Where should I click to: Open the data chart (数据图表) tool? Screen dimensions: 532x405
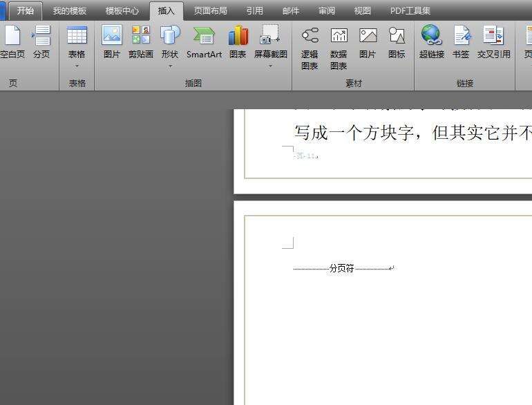pyautogui.click(x=339, y=47)
